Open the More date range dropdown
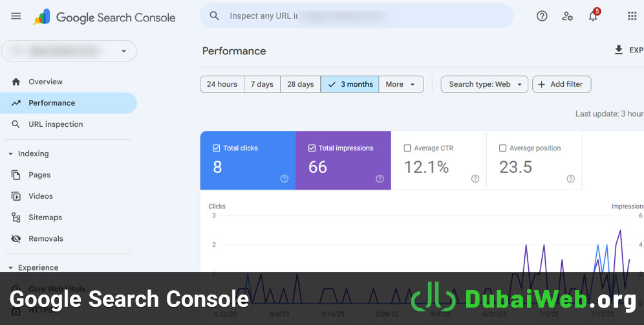644x325 pixels. [x=401, y=84]
